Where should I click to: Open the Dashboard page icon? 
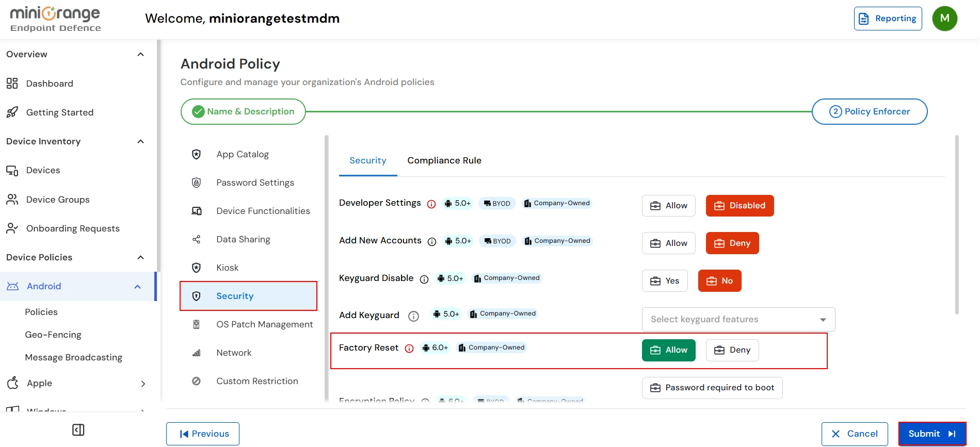12,84
